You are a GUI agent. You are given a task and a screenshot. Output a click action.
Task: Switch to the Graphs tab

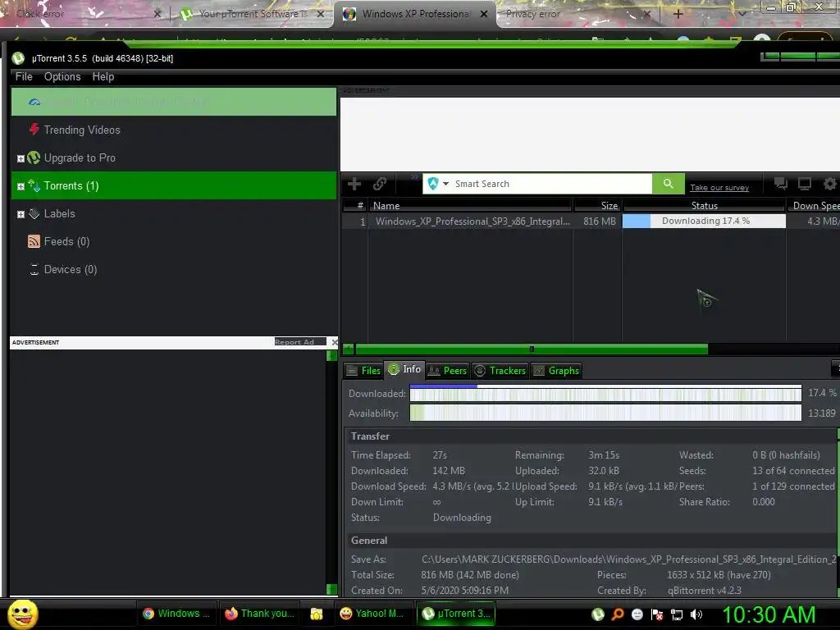click(556, 370)
